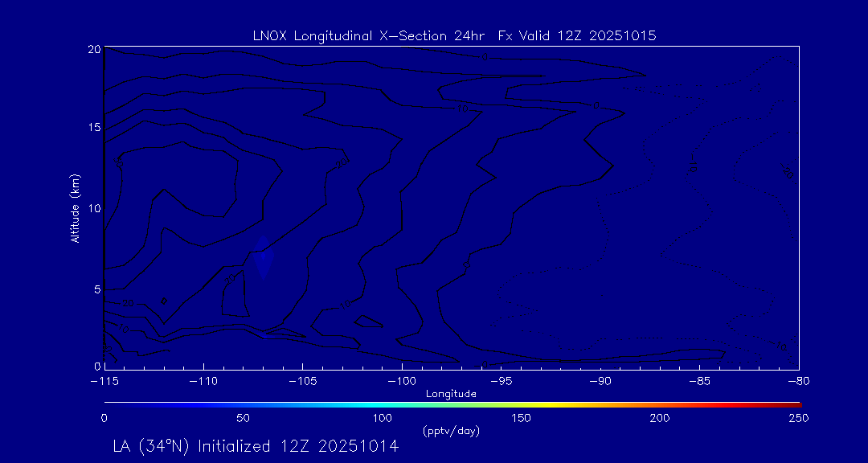The image size is (868, 463).
Task: Click the "Altitude (km)" y-axis label
Action: point(75,208)
